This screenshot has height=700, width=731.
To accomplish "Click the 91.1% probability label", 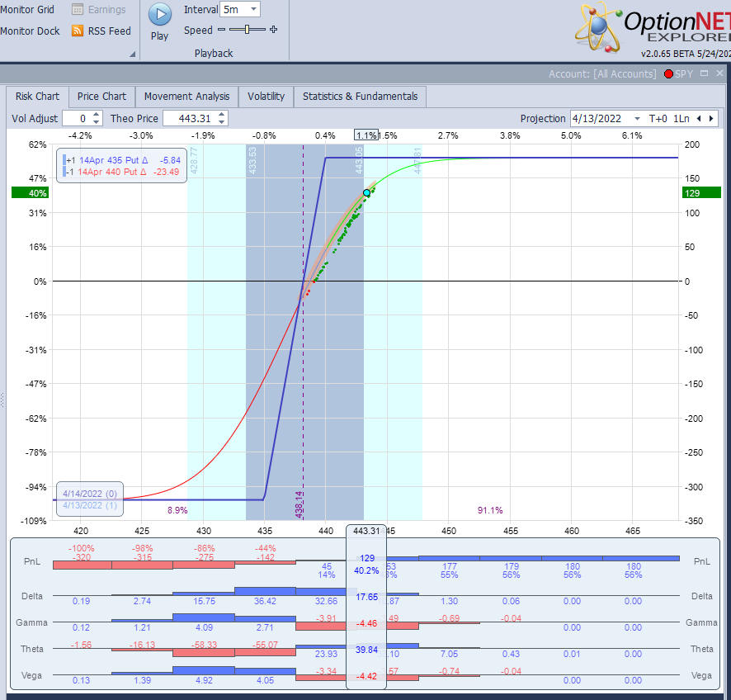I will 490,510.
